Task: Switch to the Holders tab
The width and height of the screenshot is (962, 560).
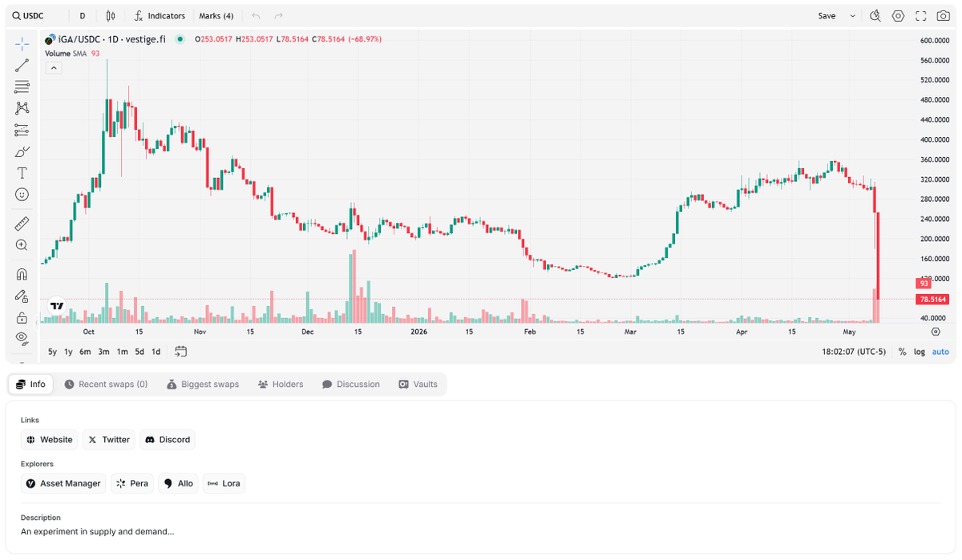Action: click(281, 385)
